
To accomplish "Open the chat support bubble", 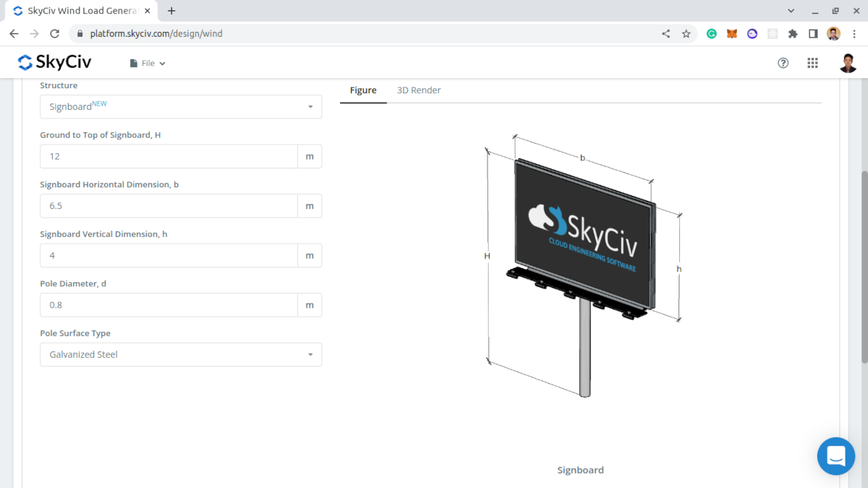I will [836, 456].
